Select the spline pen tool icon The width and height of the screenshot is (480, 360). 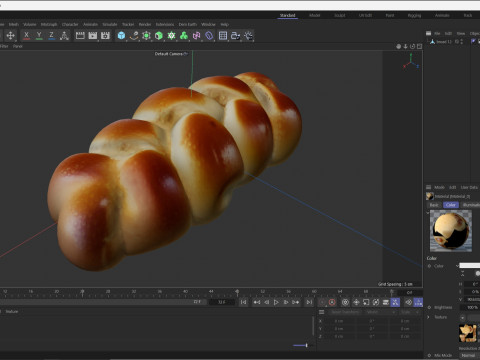(134, 36)
